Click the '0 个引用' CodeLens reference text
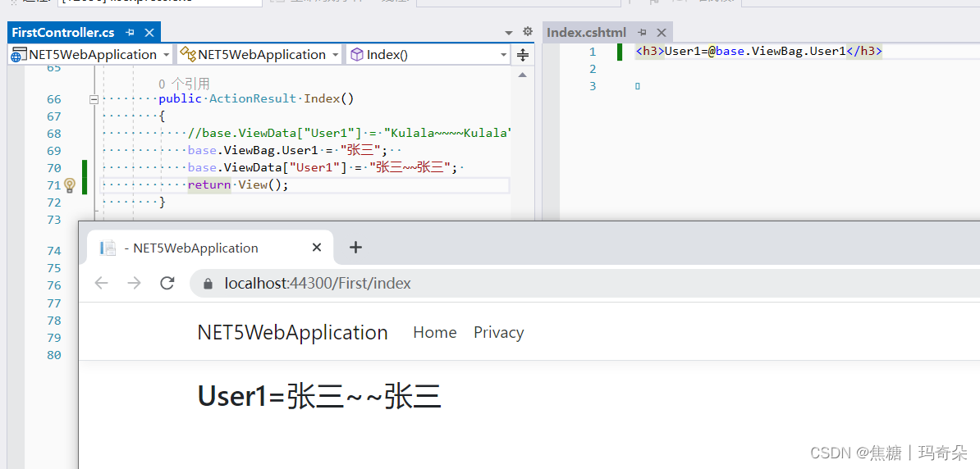The height and width of the screenshot is (469, 980). point(184,84)
